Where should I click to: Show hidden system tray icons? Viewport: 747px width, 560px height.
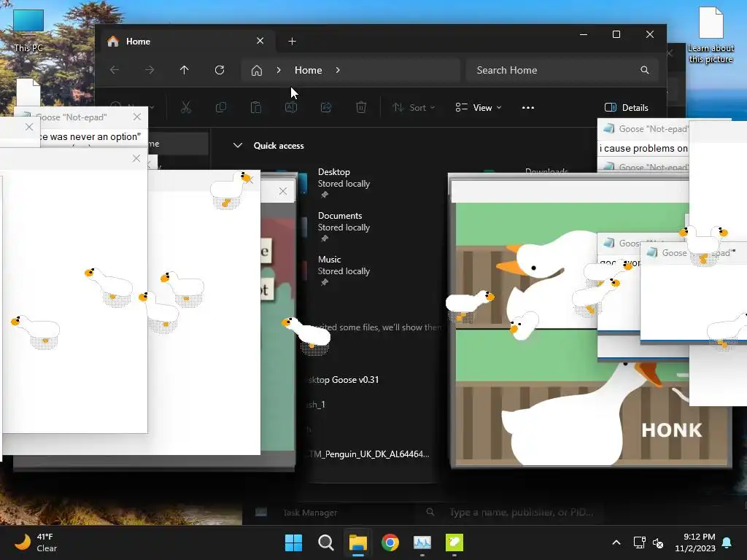click(616, 542)
